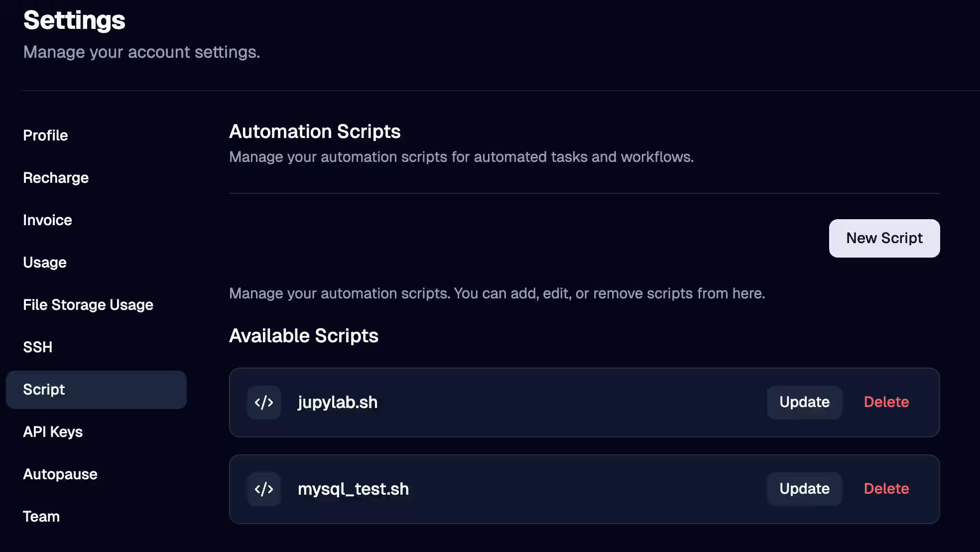Open the File Storage Usage section
980x552 pixels.
88,304
